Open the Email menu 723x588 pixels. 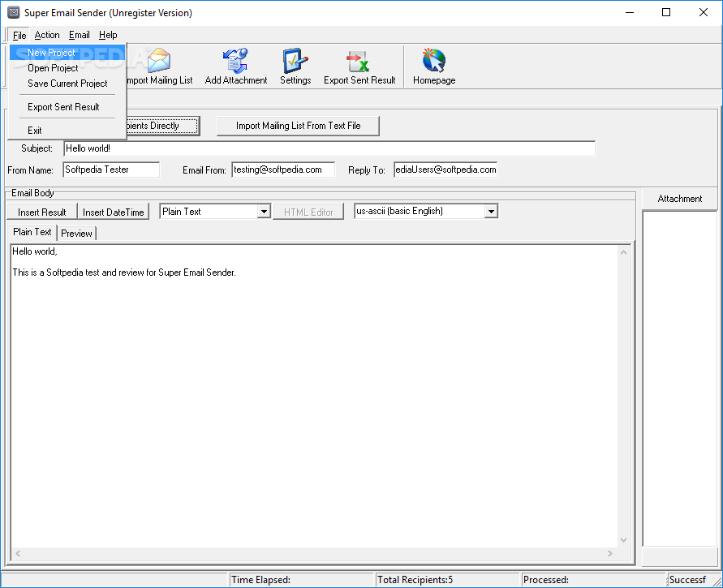(x=80, y=35)
